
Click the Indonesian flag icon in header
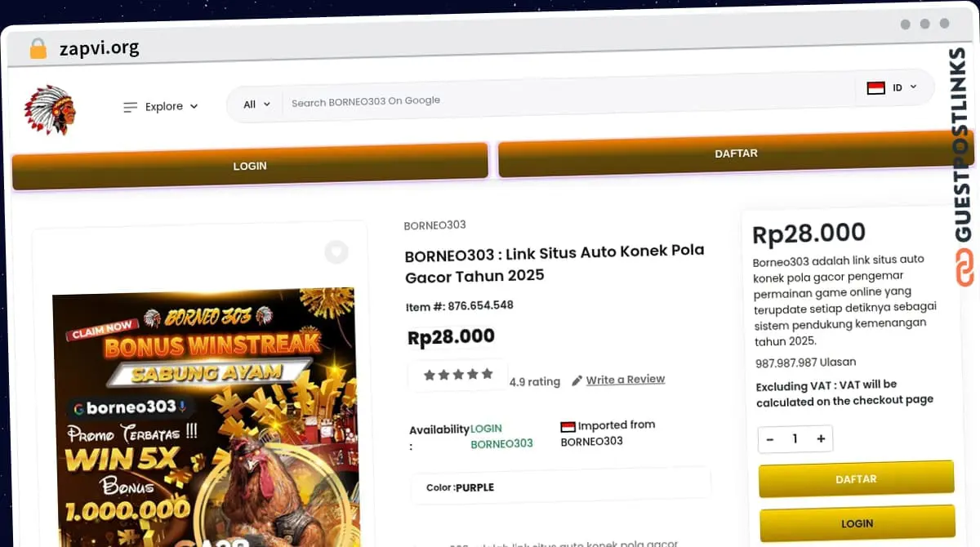(x=876, y=87)
